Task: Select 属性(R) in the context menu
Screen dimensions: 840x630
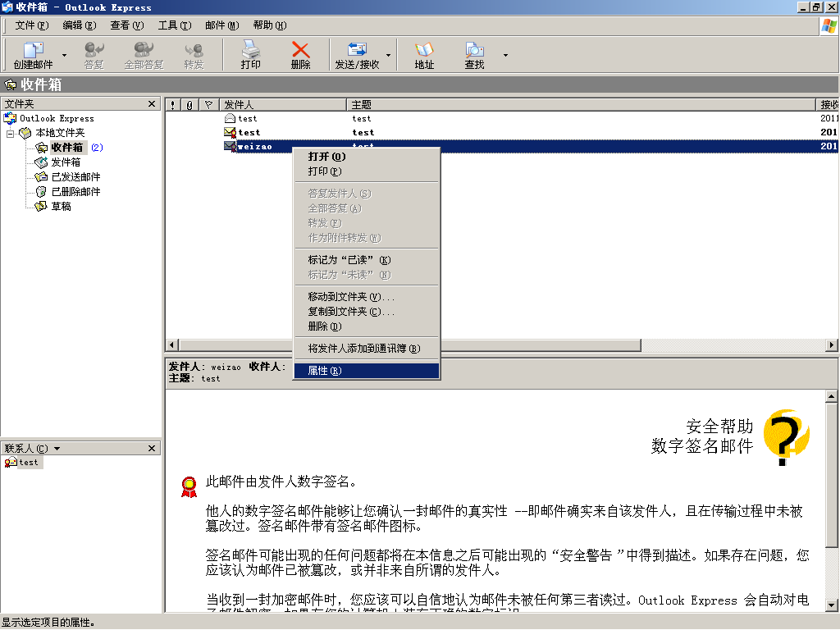Action: coord(367,371)
